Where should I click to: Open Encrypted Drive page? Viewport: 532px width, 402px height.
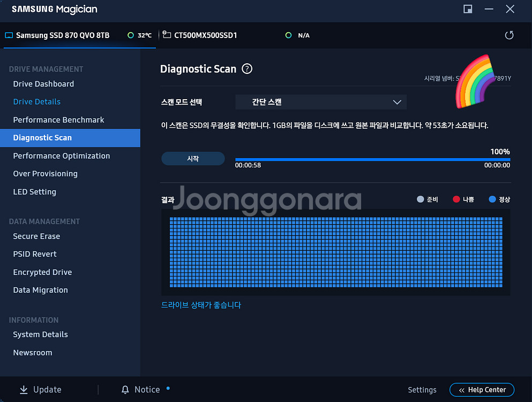[x=42, y=272]
